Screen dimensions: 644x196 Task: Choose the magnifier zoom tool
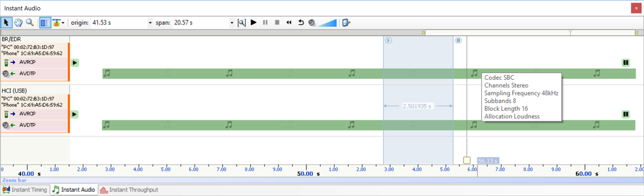(30, 23)
